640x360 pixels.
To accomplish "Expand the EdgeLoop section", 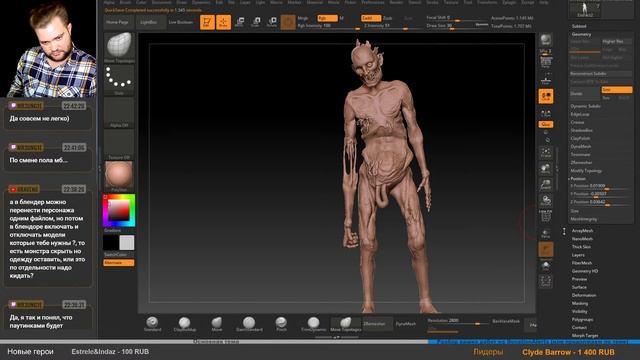I will point(579,114).
